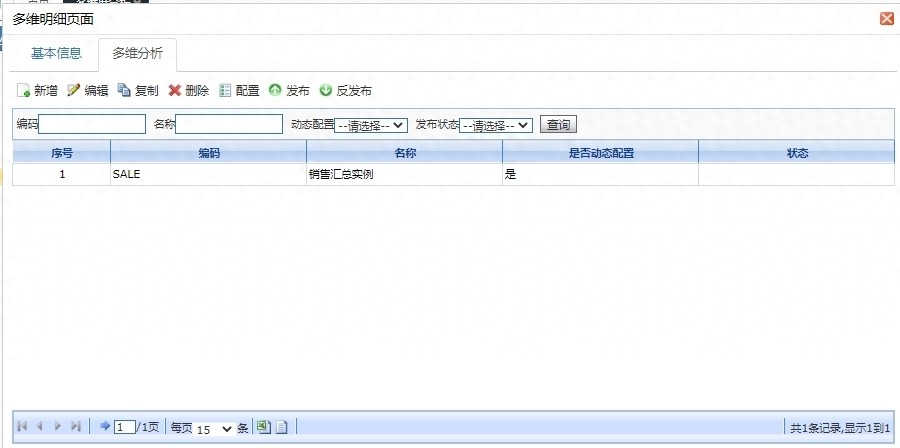This screenshot has height=448, width=900.
Task: Click the 反发布 (unpublish) down-arrow button
Action: click(x=346, y=91)
